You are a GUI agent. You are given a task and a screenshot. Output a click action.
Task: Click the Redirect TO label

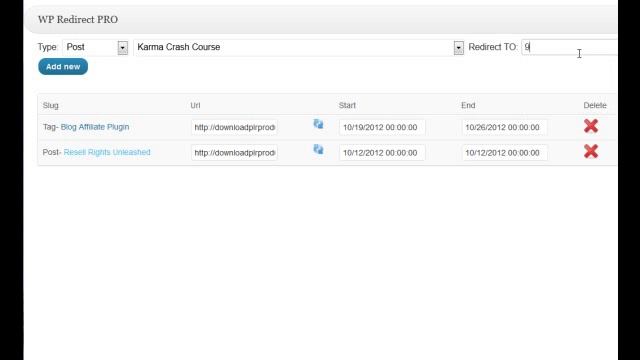493,47
